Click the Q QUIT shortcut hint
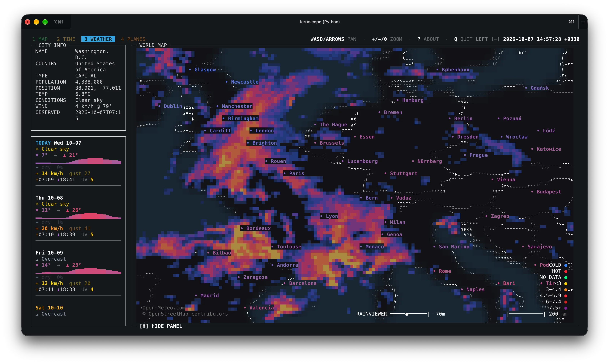 [x=463, y=39]
